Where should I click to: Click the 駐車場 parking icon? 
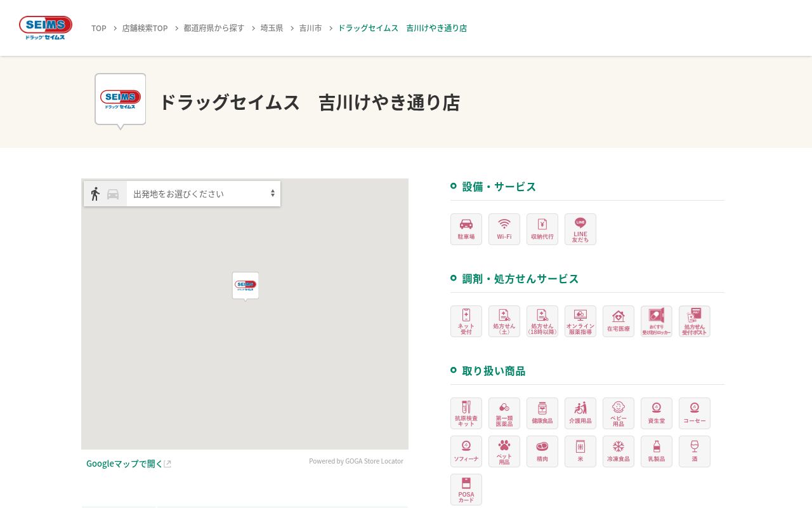[x=466, y=229]
